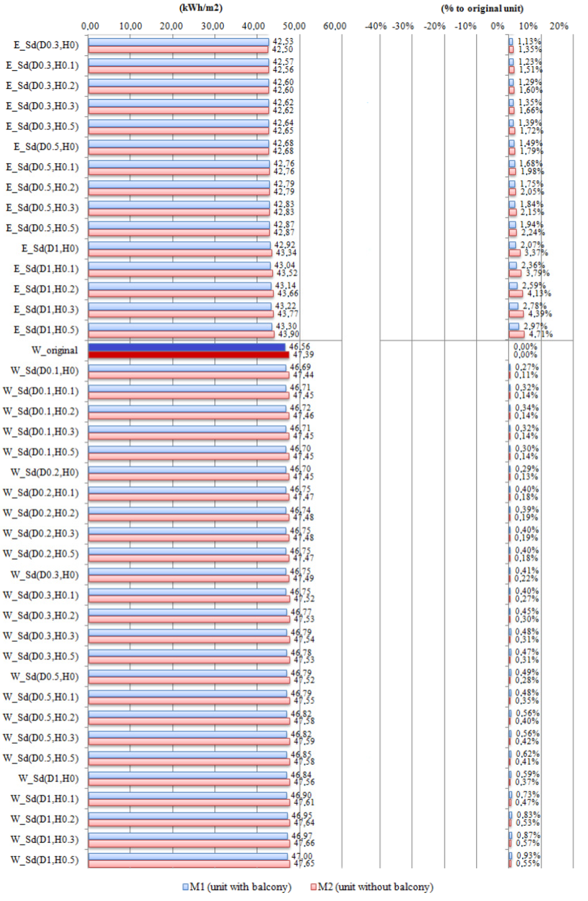This screenshot has width=588, height=901.
Task: Click the row label 'W_Sd(D1,H0.5)'
Action: tap(44, 860)
